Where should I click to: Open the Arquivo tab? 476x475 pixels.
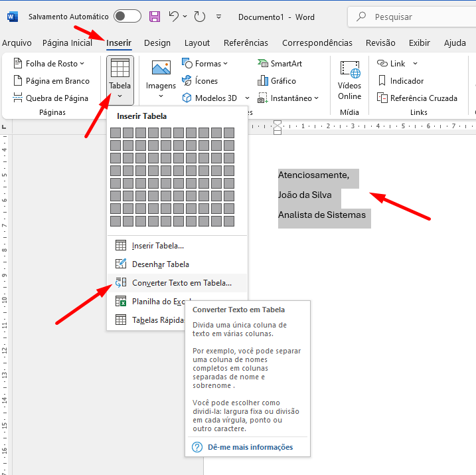[17, 43]
